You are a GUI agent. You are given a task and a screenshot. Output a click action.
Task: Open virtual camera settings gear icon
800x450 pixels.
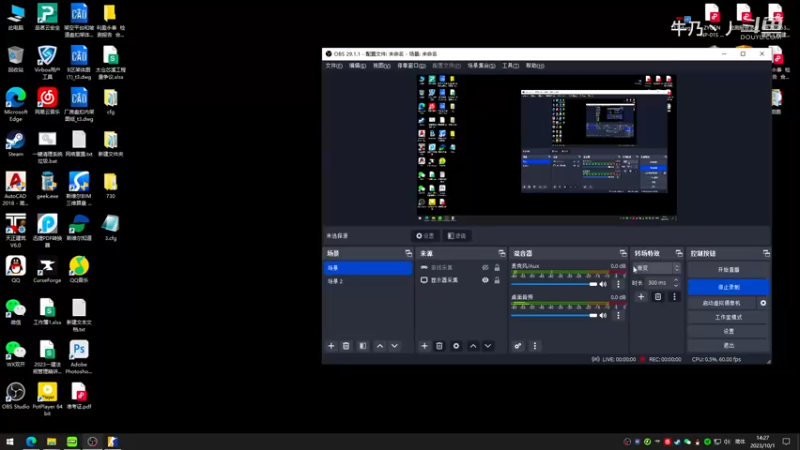[763, 303]
